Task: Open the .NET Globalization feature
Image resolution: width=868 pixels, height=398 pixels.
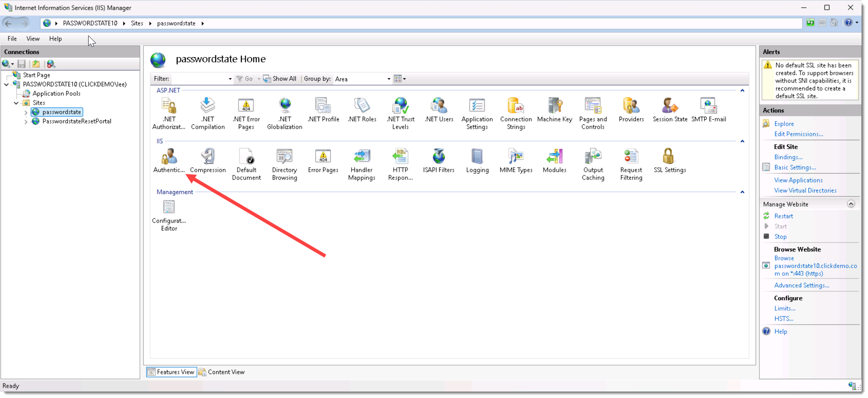Action: point(285,113)
